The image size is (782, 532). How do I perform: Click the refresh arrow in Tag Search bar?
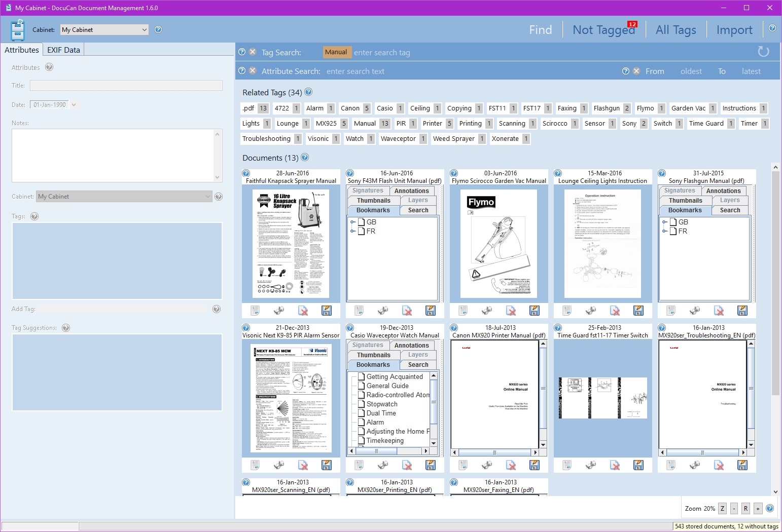click(x=763, y=51)
